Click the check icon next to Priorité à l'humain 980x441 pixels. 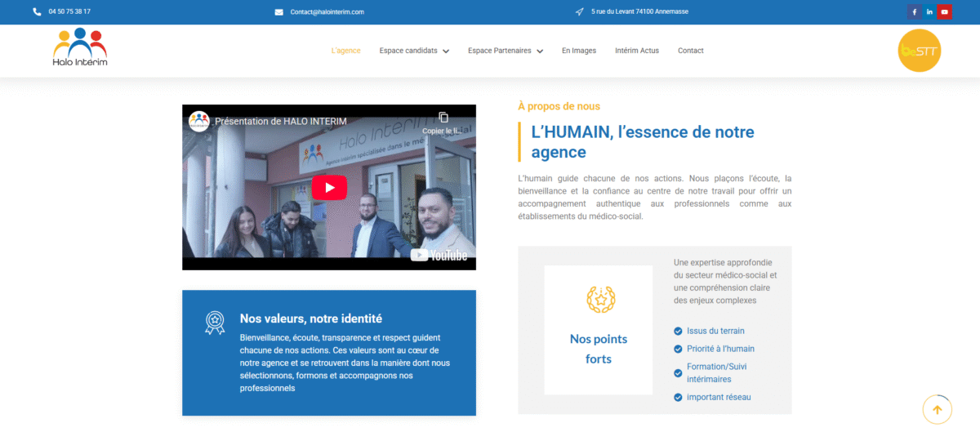(678, 349)
